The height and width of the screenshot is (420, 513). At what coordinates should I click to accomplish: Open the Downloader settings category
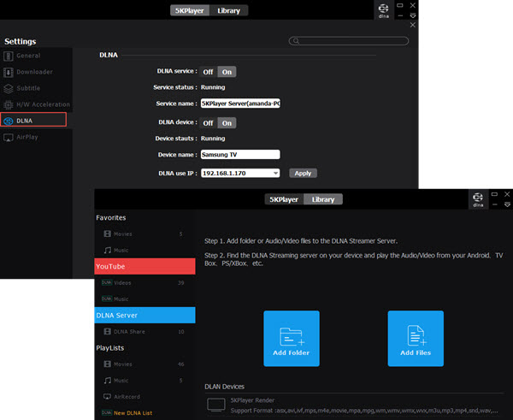coord(36,72)
